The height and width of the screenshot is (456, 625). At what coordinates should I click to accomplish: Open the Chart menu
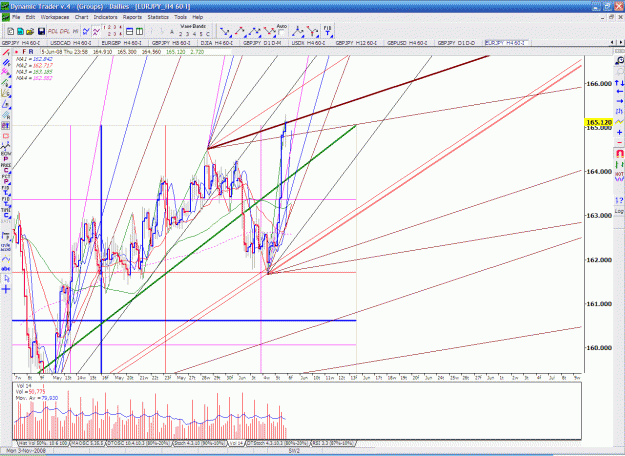click(x=81, y=17)
